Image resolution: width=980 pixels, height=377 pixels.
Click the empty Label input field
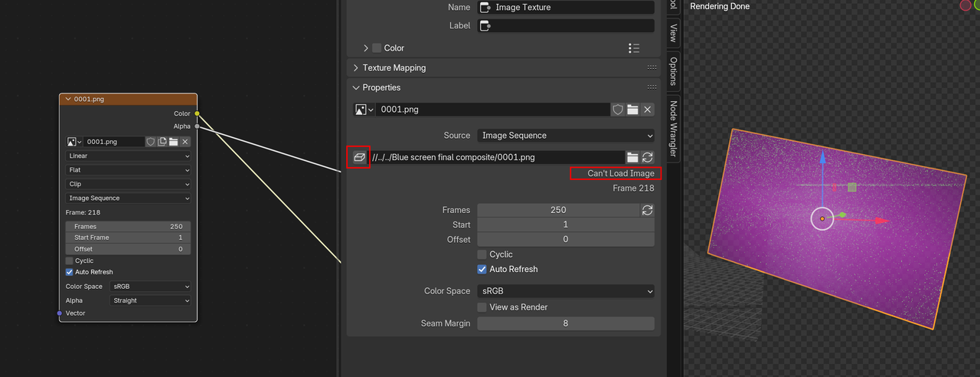click(566, 26)
